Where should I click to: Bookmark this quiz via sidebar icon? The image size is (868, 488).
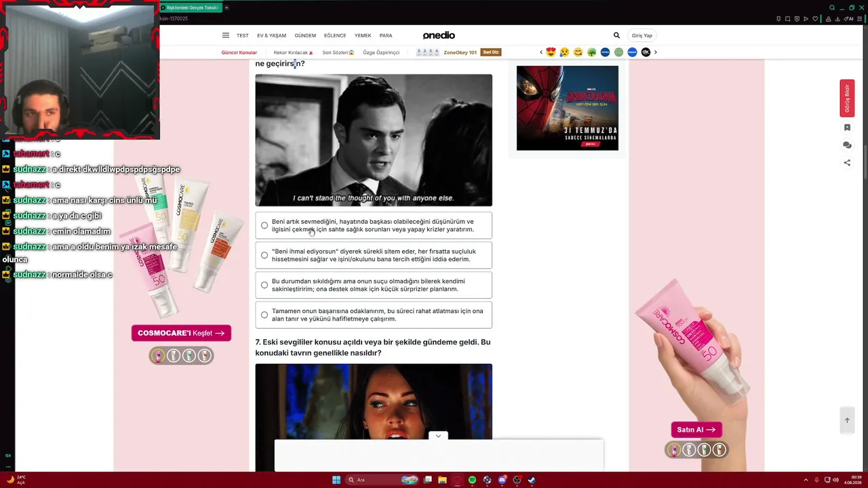point(847,127)
